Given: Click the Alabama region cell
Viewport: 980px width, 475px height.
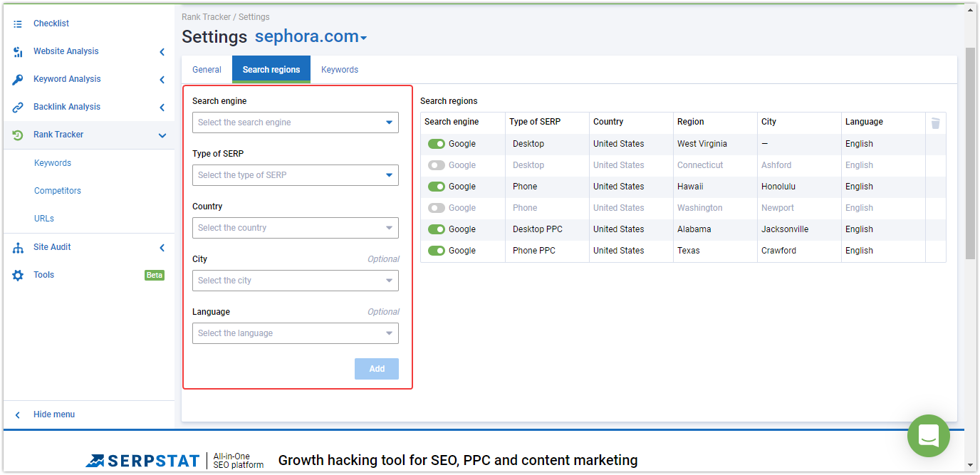Looking at the screenshot, I should click(694, 229).
